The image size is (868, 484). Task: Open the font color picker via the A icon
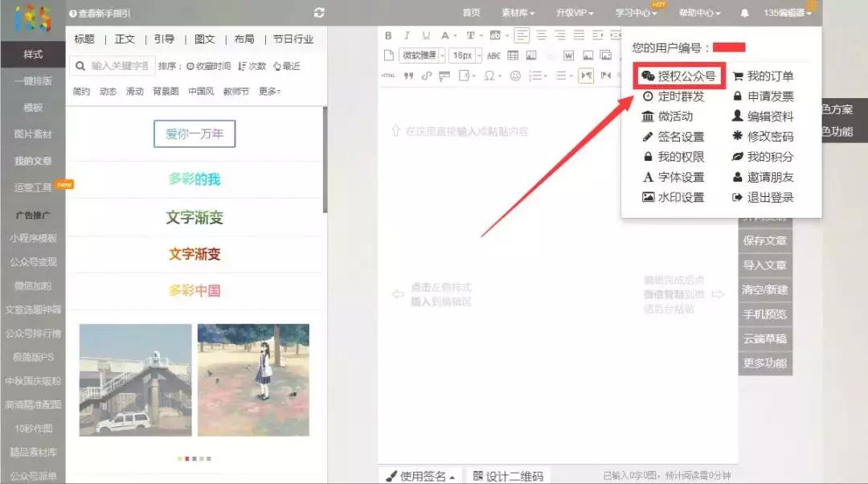click(444, 35)
